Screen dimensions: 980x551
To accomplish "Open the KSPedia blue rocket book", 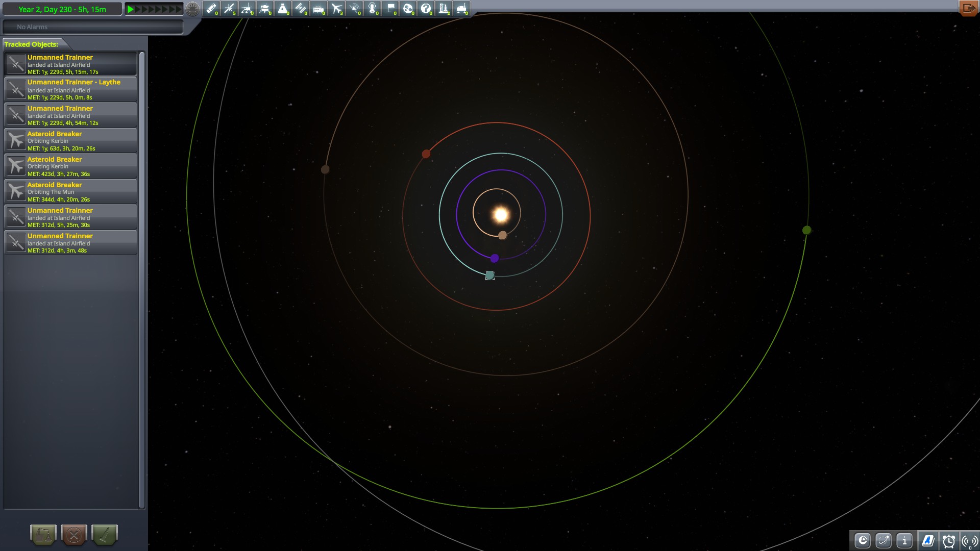I will click(x=928, y=540).
